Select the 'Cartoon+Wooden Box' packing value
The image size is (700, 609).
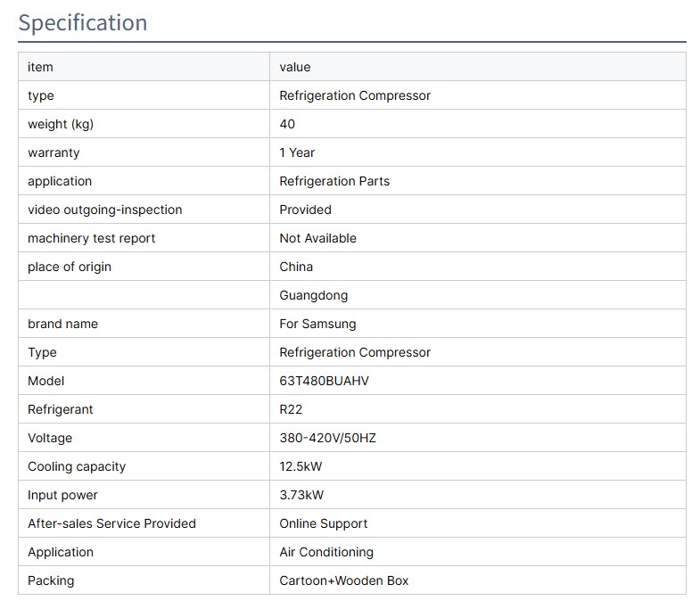tap(344, 580)
